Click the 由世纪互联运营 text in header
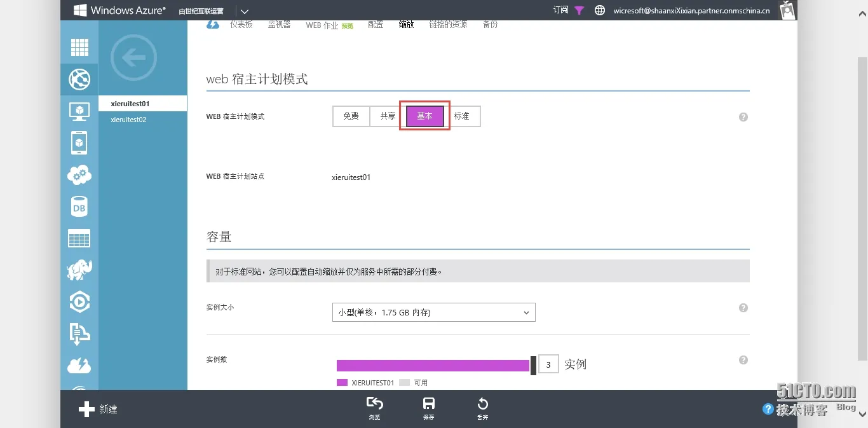 click(201, 11)
